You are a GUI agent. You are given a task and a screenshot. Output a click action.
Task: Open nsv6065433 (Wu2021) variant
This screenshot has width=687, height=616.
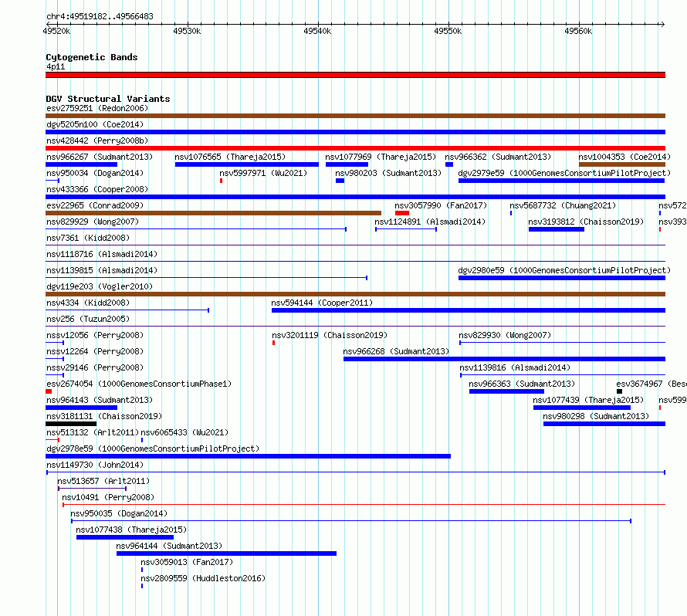click(x=142, y=440)
